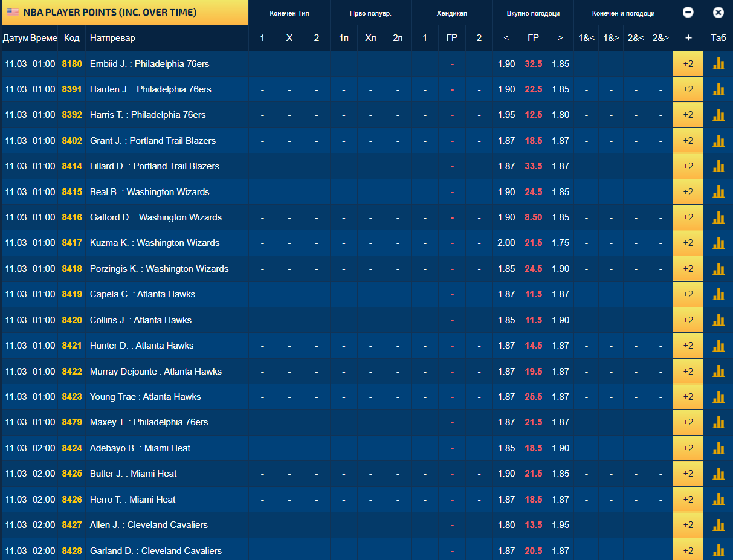The image size is (733, 560).
Task: Bet under 1.95 odds for Harris T.
Action: [506, 115]
